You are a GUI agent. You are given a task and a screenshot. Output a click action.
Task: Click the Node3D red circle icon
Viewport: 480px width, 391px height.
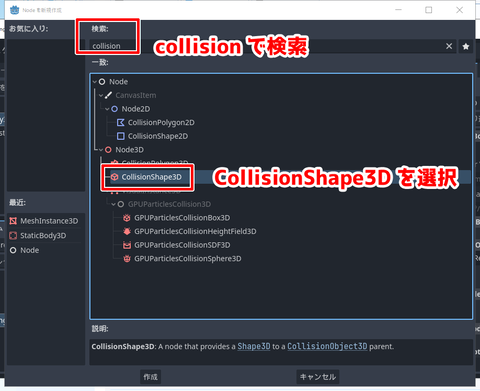[x=108, y=150]
